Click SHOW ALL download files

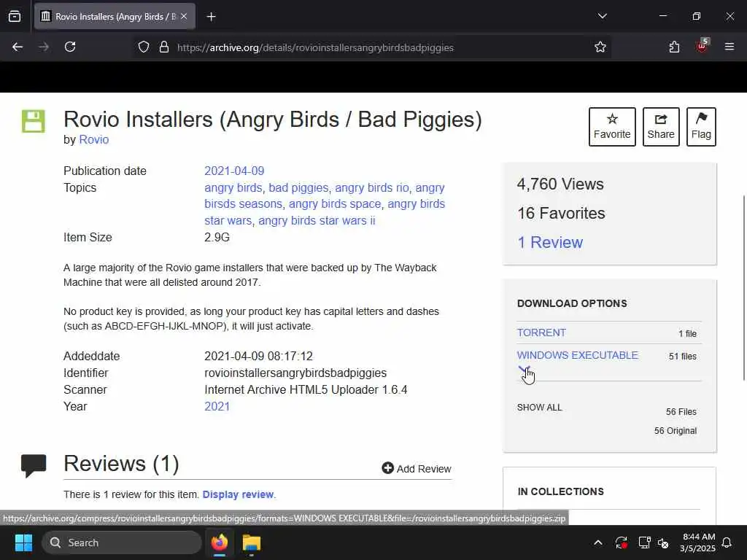click(540, 408)
